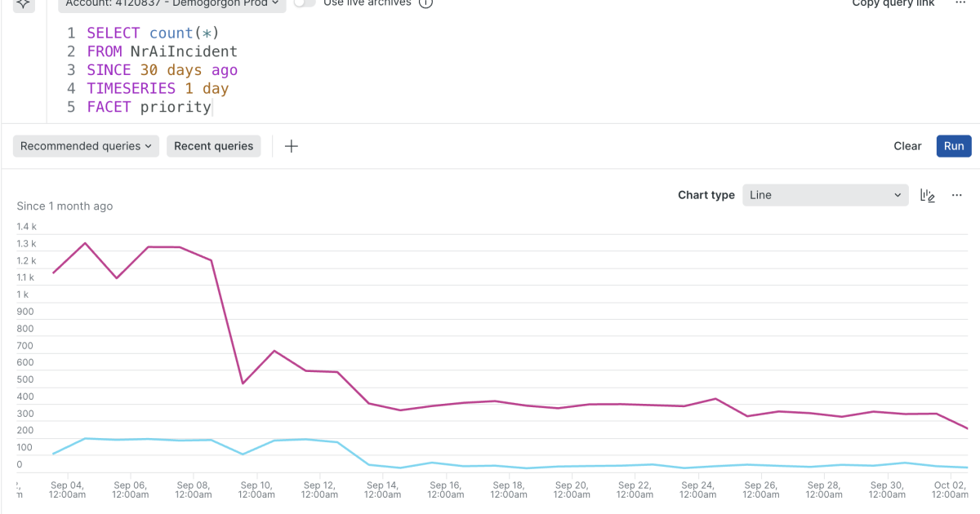Open the Account: 4120837 - Demogorgon Prod dropdown
Screen dimensions: 980x514
pyautogui.click(x=171, y=3)
